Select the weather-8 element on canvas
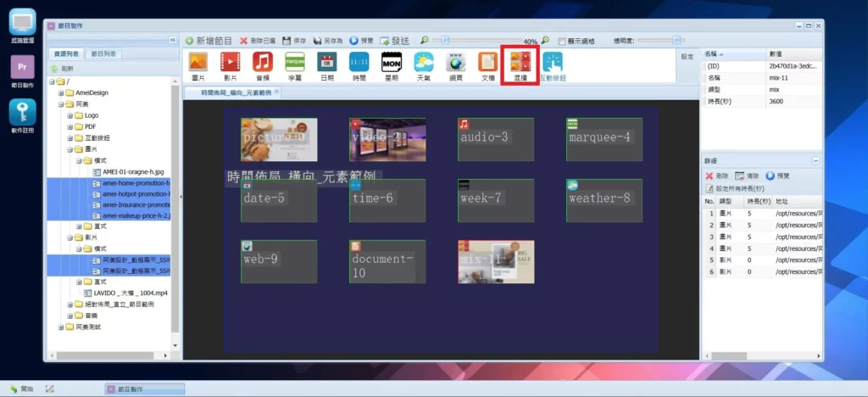 pyautogui.click(x=604, y=200)
